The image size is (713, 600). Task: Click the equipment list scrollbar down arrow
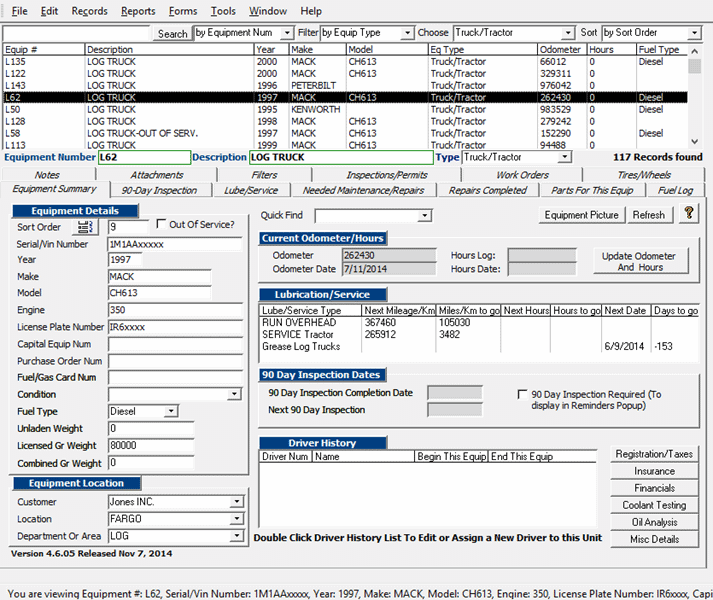point(694,141)
